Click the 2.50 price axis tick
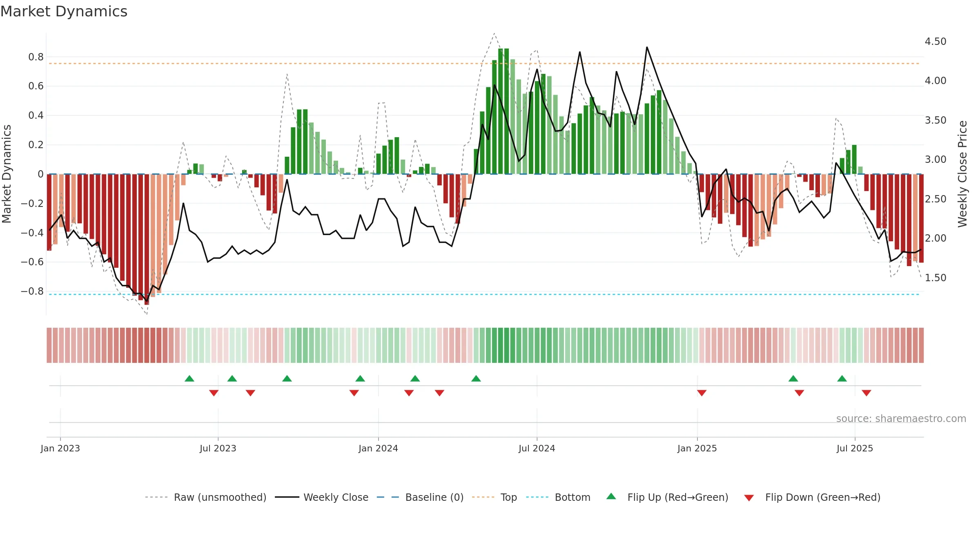 pos(935,199)
